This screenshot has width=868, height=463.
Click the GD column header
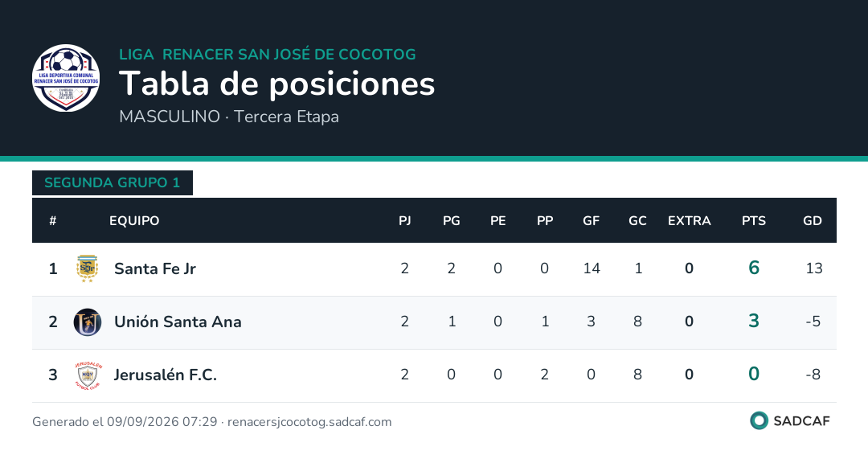pyautogui.click(x=812, y=221)
